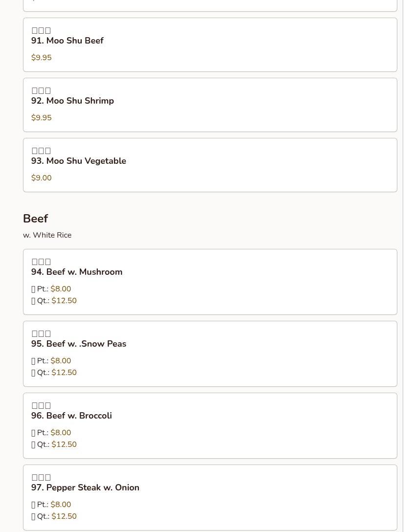This screenshot has height=532, width=413.
Task: Select the 94. Beef w. Mushroom title
Action: (77, 272)
